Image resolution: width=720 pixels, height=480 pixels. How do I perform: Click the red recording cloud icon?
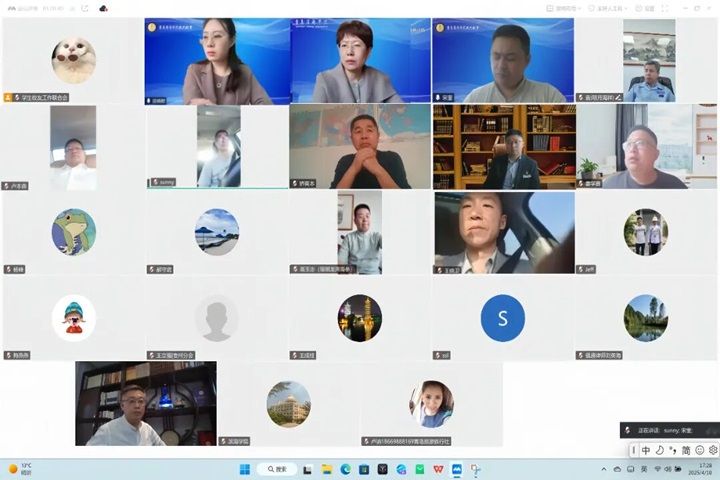103,8
